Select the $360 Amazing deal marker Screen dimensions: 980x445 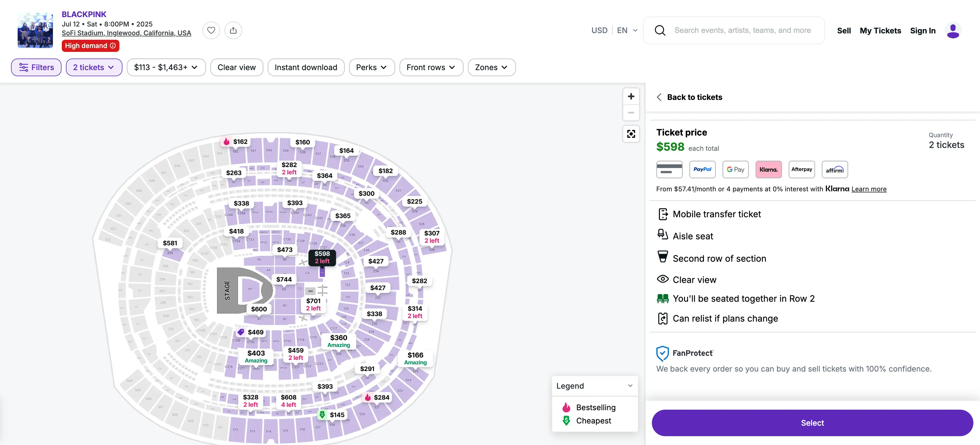[338, 341]
